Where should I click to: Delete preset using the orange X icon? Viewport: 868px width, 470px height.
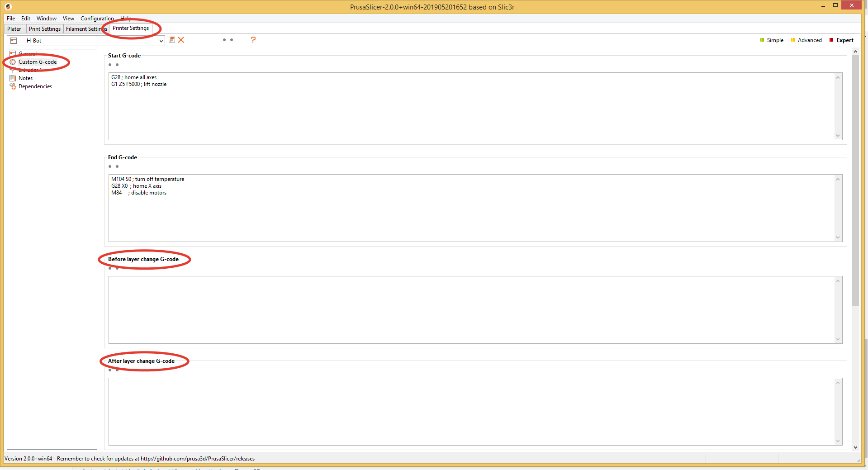click(181, 40)
